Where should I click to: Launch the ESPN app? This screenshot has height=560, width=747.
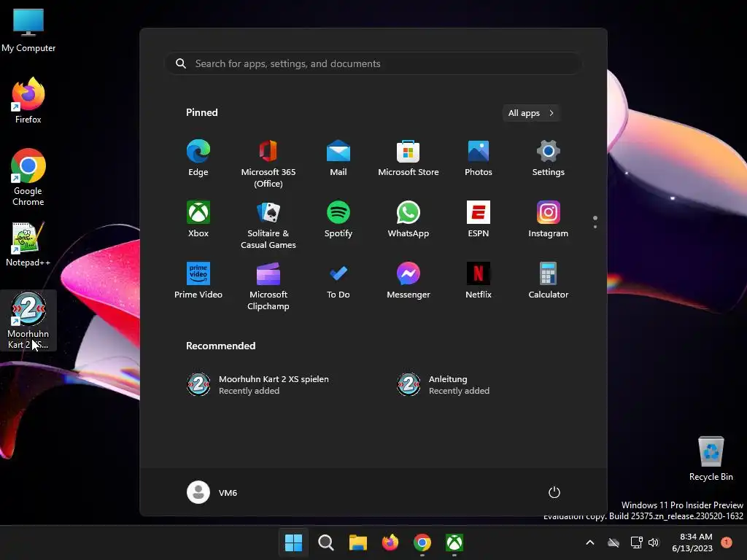pyautogui.click(x=479, y=219)
